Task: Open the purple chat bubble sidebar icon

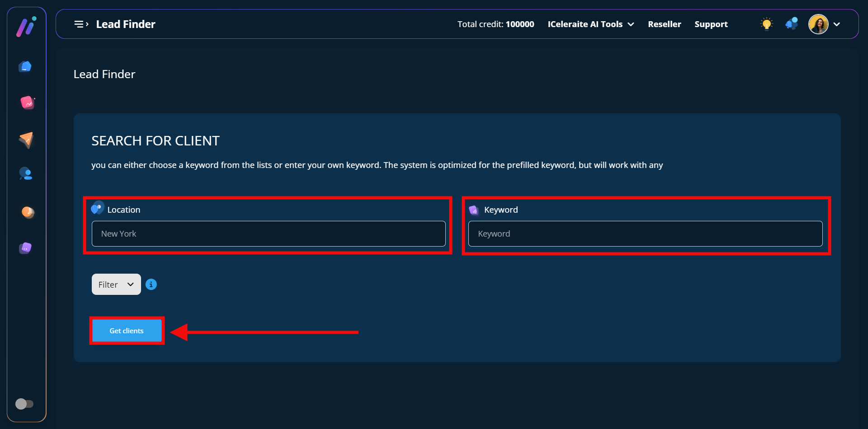Action: [26, 248]
